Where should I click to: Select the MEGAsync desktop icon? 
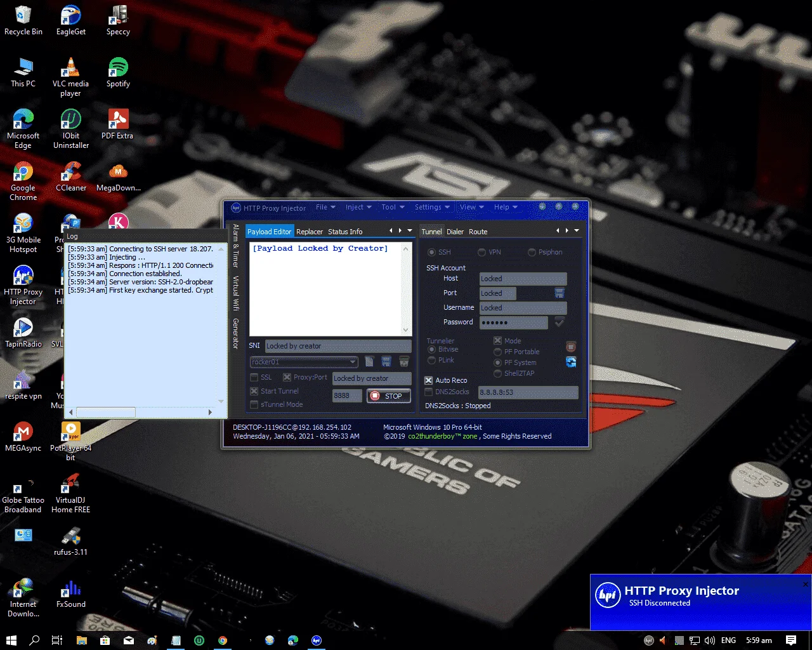pos(23,437)
